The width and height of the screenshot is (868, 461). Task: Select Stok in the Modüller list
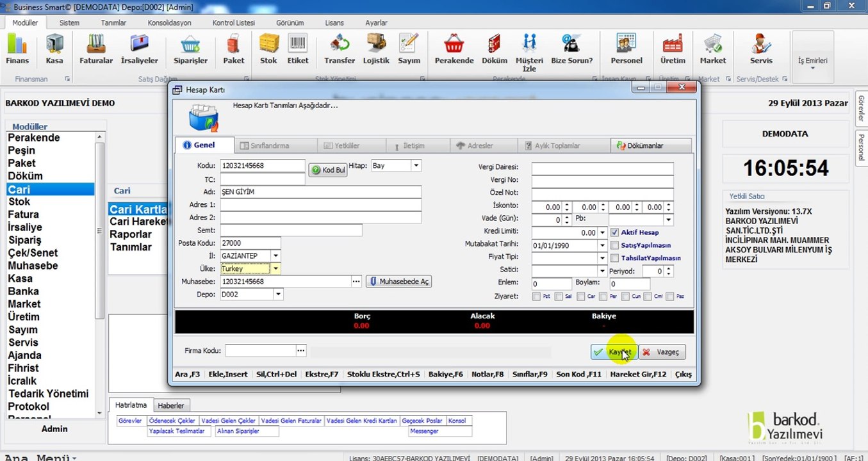(x=19, y=202)
